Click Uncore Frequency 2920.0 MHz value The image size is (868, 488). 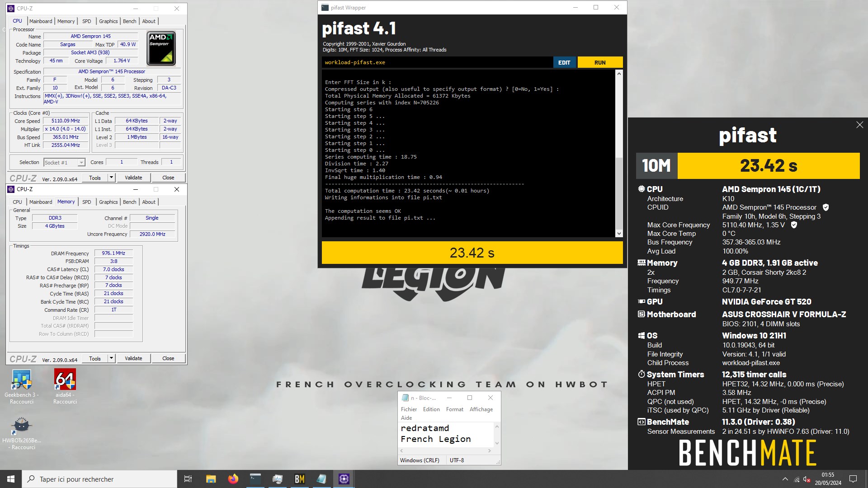(152, 234)
